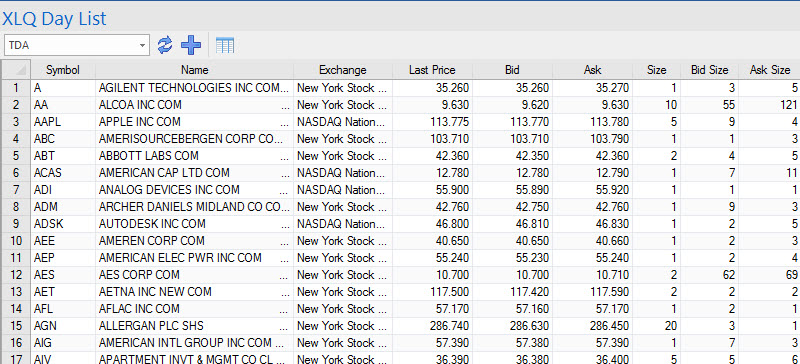This screenshot has width=800, height=364.
Task: Sort by the Ask column header
Action: pos(592,70)
